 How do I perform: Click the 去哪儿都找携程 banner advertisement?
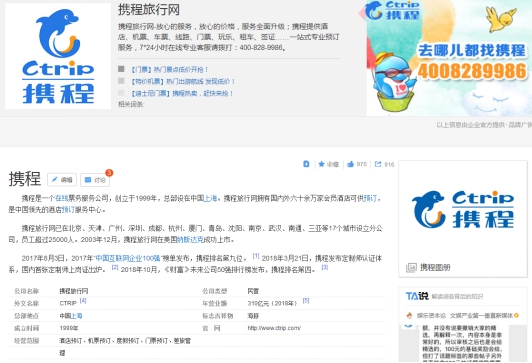tap(449, 58)
